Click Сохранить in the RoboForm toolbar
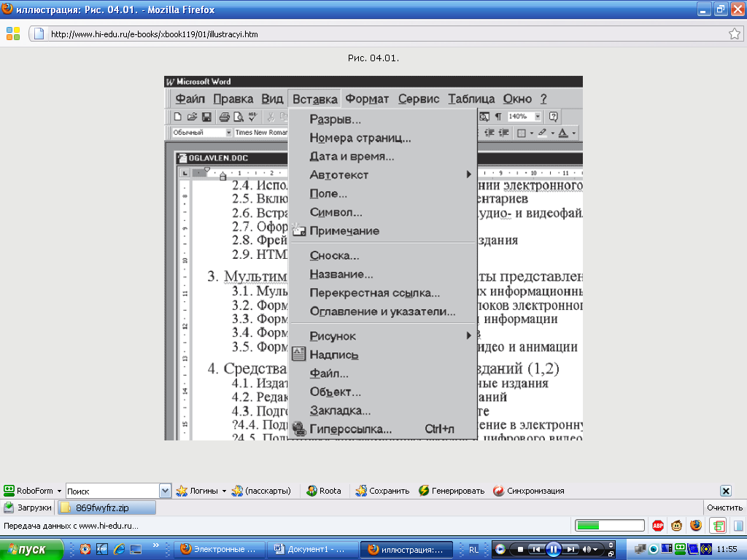 382,491
